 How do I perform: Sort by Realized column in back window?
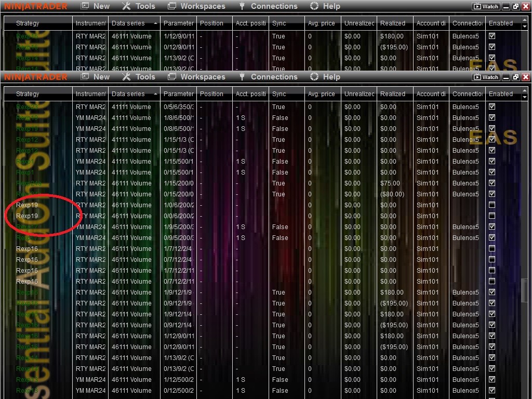tap(395, 23)
